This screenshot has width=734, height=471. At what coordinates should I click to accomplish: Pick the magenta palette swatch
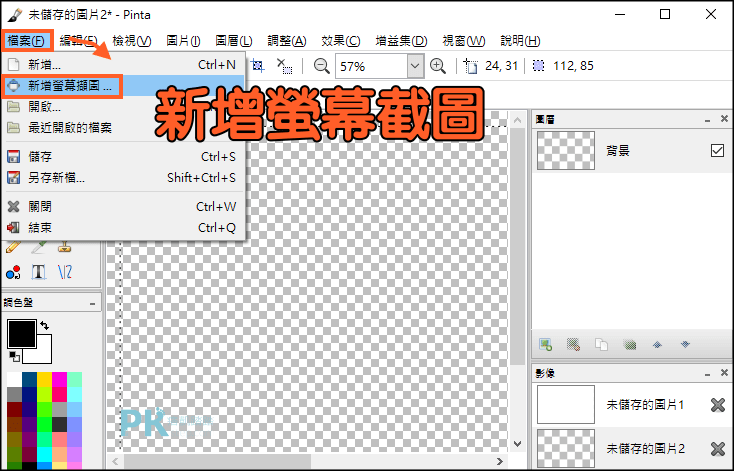click(59, 379)
